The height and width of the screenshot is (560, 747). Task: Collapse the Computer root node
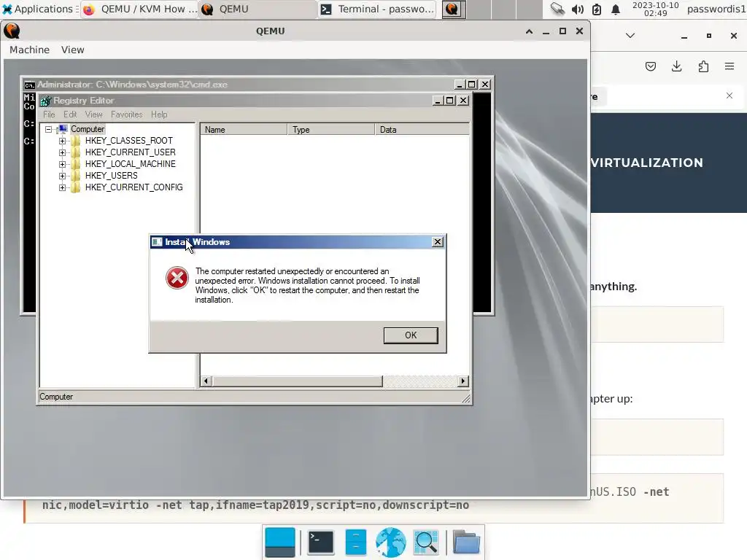[x=48, y=129]
